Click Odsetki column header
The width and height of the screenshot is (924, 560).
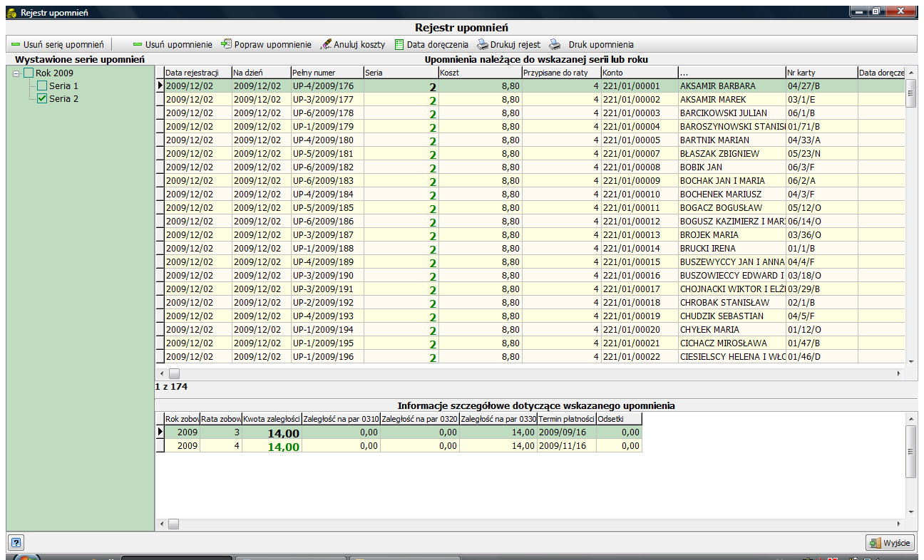point(619,419)
